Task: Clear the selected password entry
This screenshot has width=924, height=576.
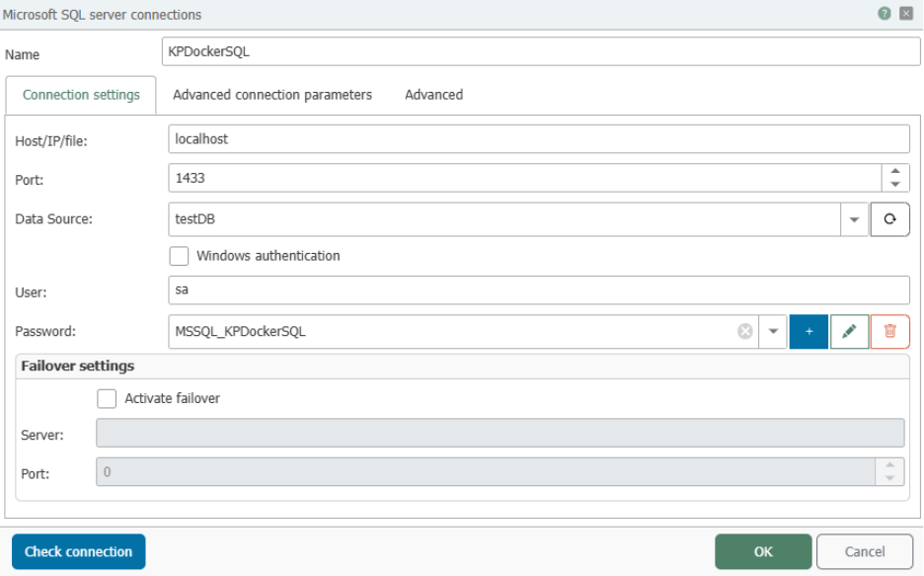Action: click(x=745, y=331)
